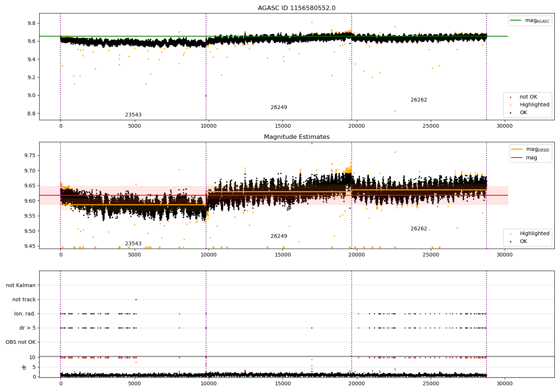Click the 9.0 tick on the top plot y-axis
Viewport: 560px width, 392px height.
point(31,95)
